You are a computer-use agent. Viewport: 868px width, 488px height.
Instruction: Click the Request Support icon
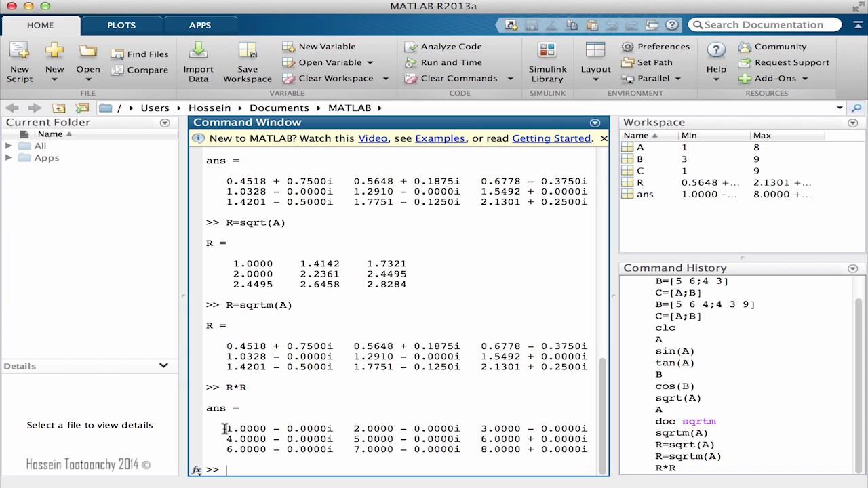(x=745, y=62)
